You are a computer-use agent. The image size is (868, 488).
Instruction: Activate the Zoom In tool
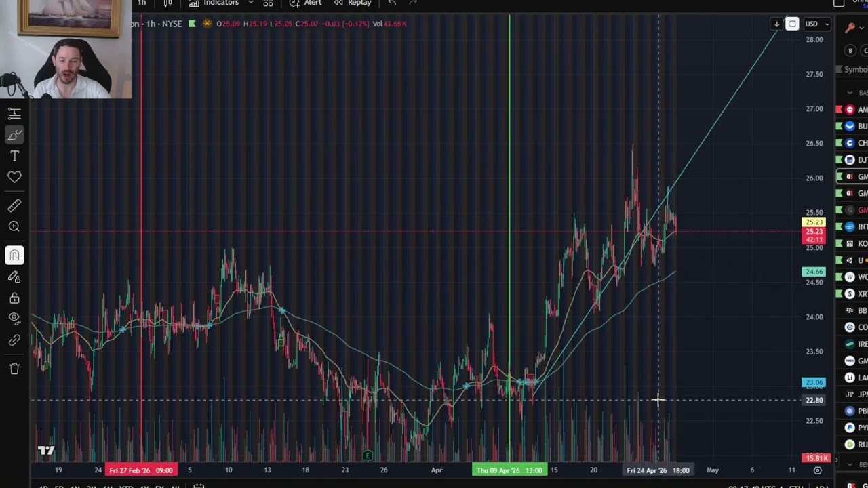[14, 227]
